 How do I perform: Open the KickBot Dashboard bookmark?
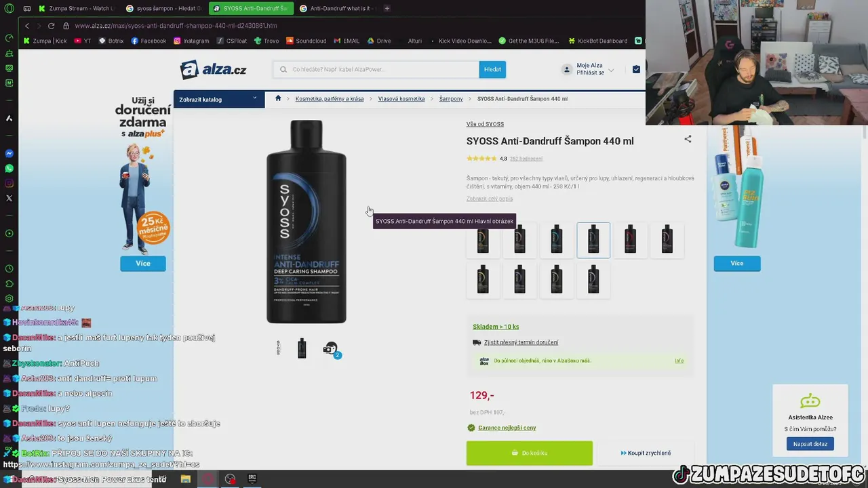(x=597, y=41)
